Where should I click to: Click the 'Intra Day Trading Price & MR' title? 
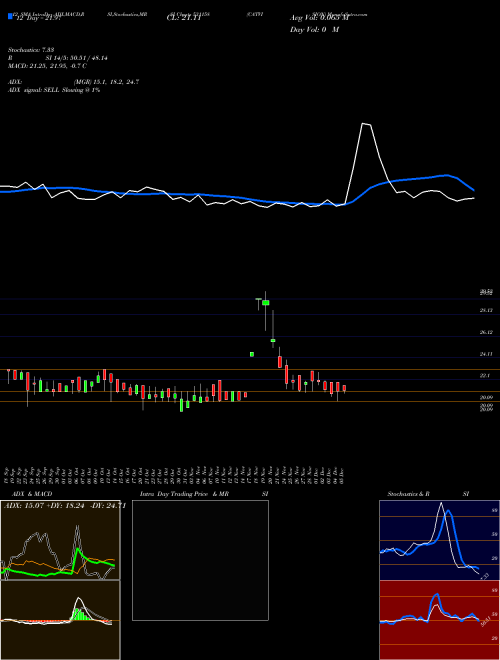[x=184, y=494]
